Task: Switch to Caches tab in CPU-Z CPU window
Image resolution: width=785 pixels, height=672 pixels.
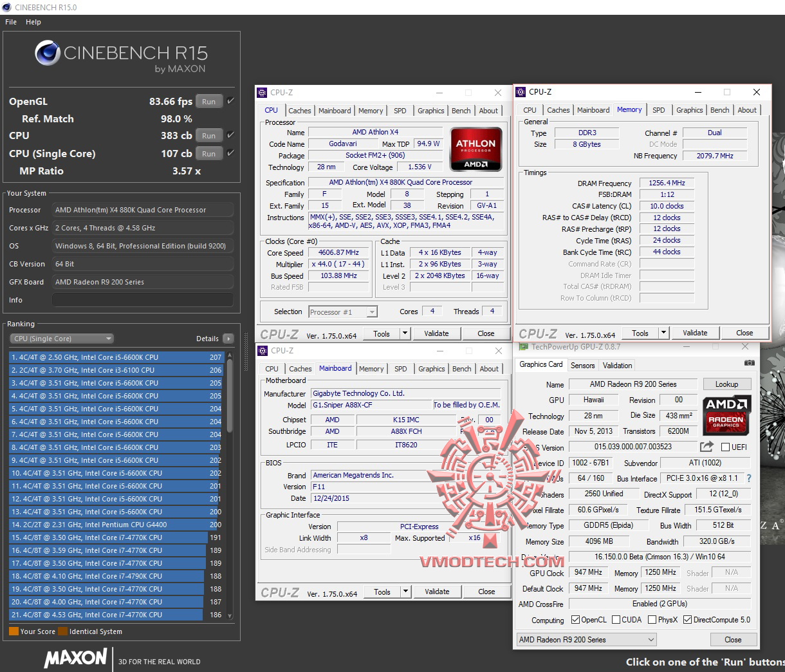Action: point(300,111)
